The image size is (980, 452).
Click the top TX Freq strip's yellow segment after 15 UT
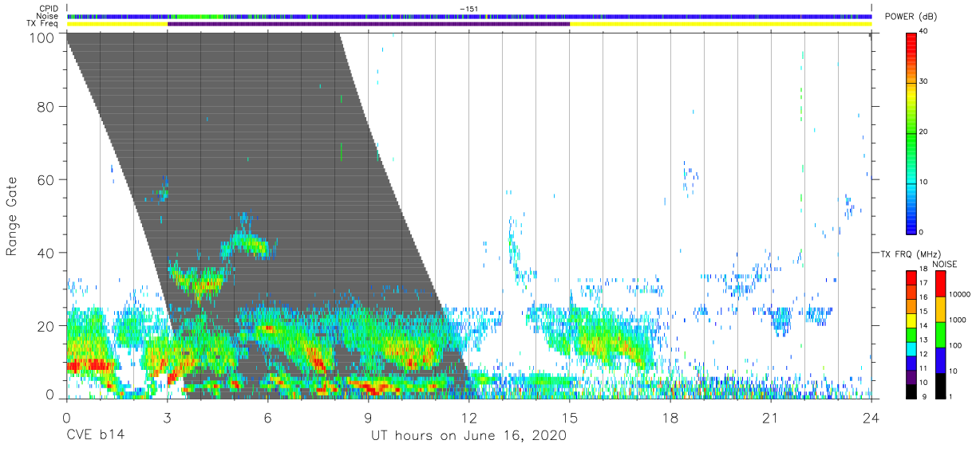tap(721, 24)
